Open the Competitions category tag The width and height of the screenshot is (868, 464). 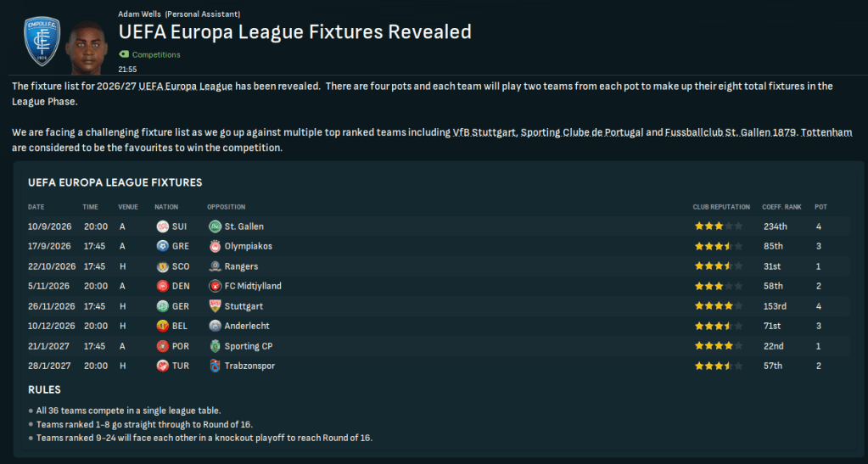(155, 54)
